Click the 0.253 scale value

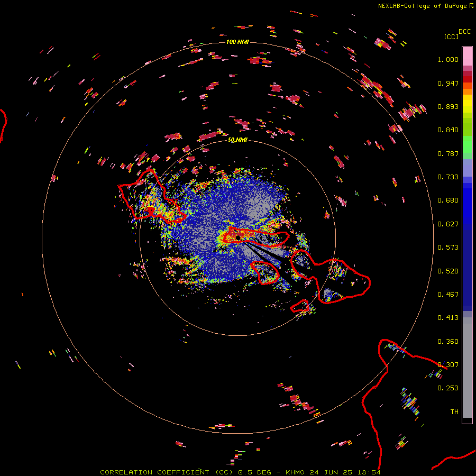point(448,388)
